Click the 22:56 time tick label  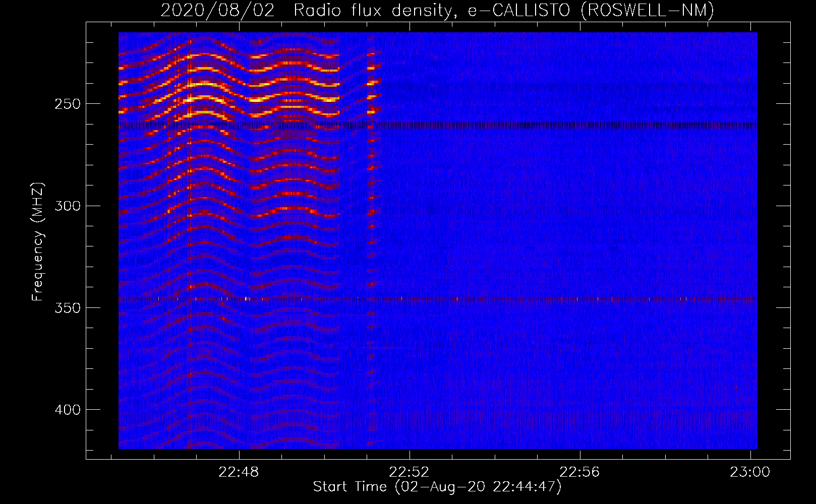[x=580, y=472]
